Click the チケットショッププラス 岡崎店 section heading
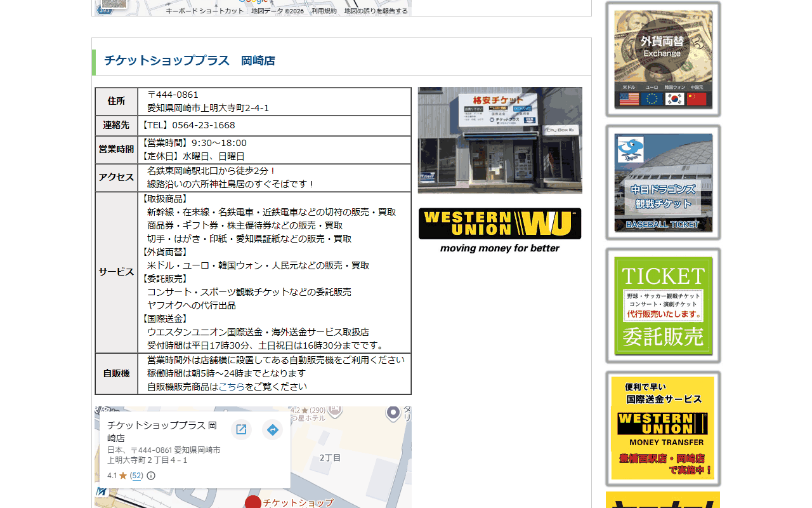 tap(189, 61)
